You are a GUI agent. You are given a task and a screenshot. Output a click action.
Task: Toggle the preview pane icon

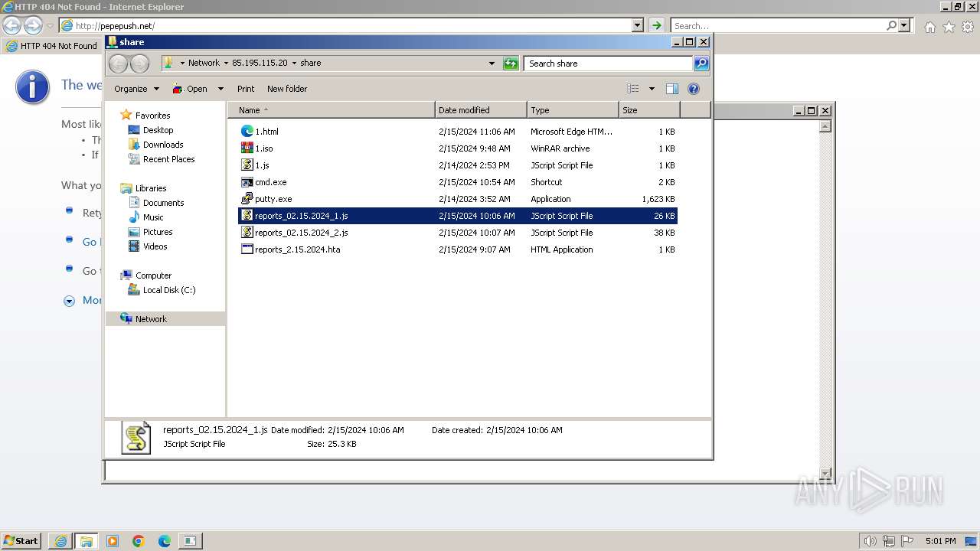[671, 89]
